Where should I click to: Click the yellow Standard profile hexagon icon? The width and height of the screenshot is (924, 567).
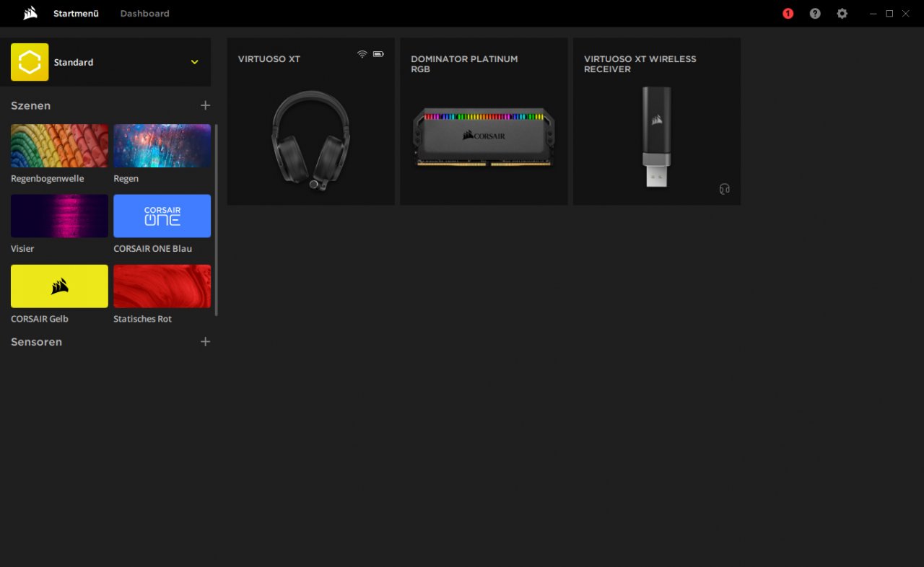click(x=30, y=62)
